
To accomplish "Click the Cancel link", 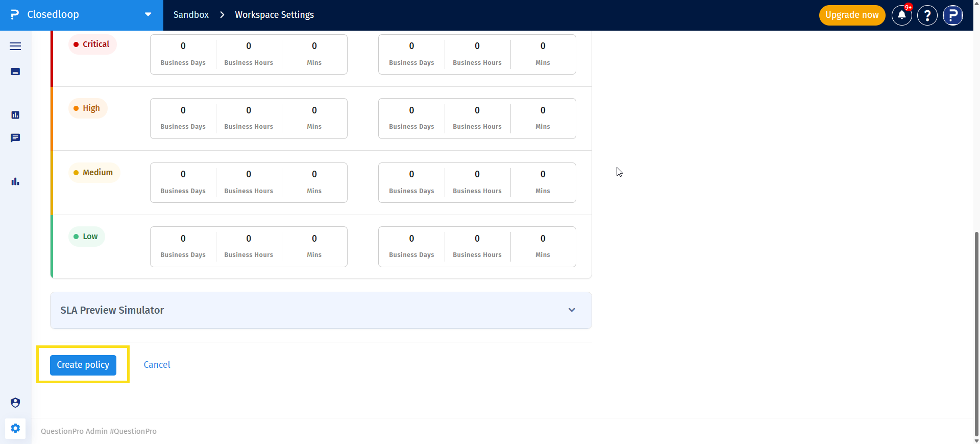I will [157, 365].
